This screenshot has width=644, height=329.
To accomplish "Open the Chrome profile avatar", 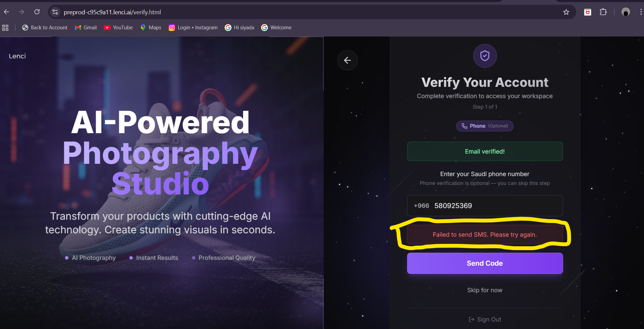I will click(625, 12).
